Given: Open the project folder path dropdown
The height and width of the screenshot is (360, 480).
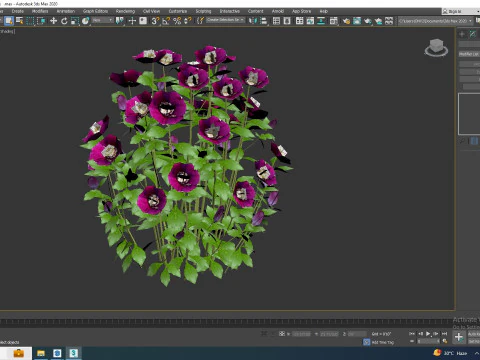Looking at the screenshot, I should (x=435, y=21).
